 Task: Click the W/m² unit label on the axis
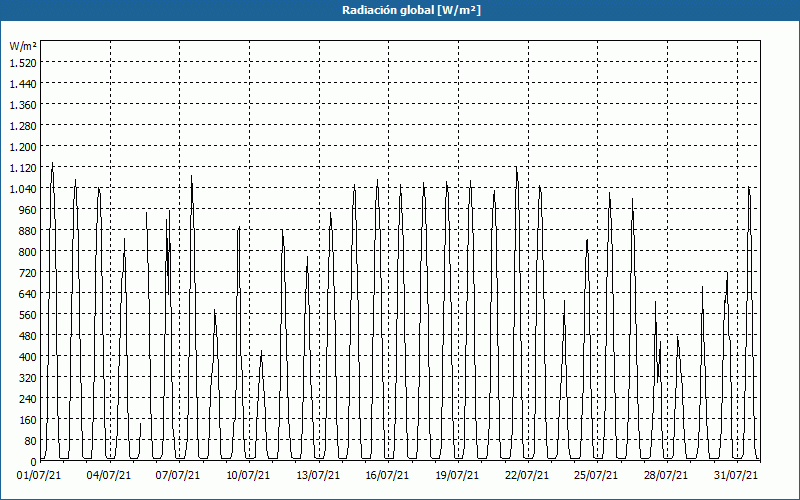[23, 46]
